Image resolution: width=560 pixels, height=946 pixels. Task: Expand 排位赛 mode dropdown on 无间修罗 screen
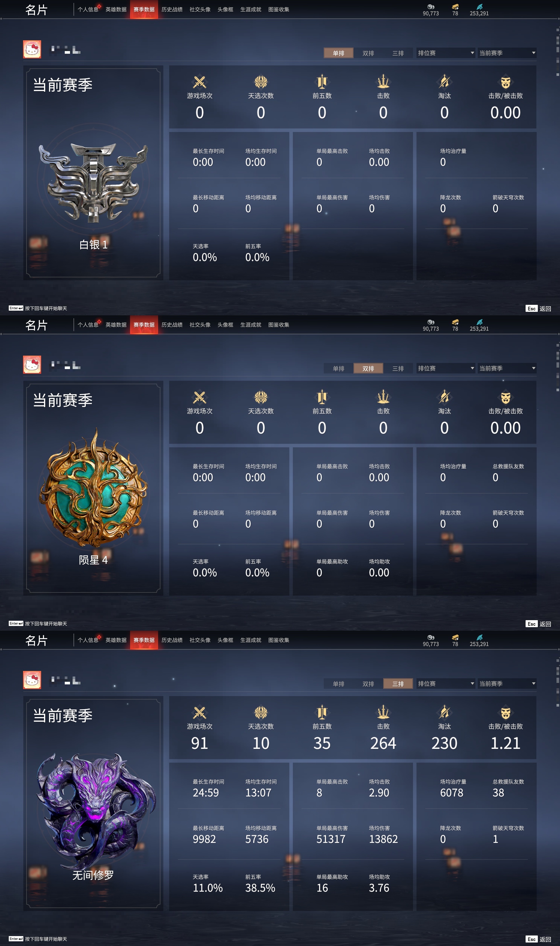[x=446, y=684]
